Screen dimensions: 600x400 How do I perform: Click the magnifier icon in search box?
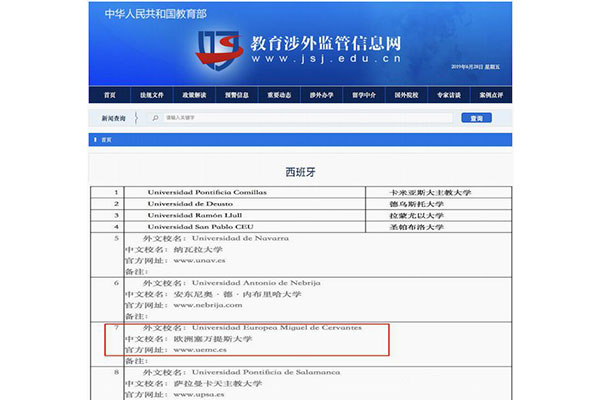[x=156, y=118]
